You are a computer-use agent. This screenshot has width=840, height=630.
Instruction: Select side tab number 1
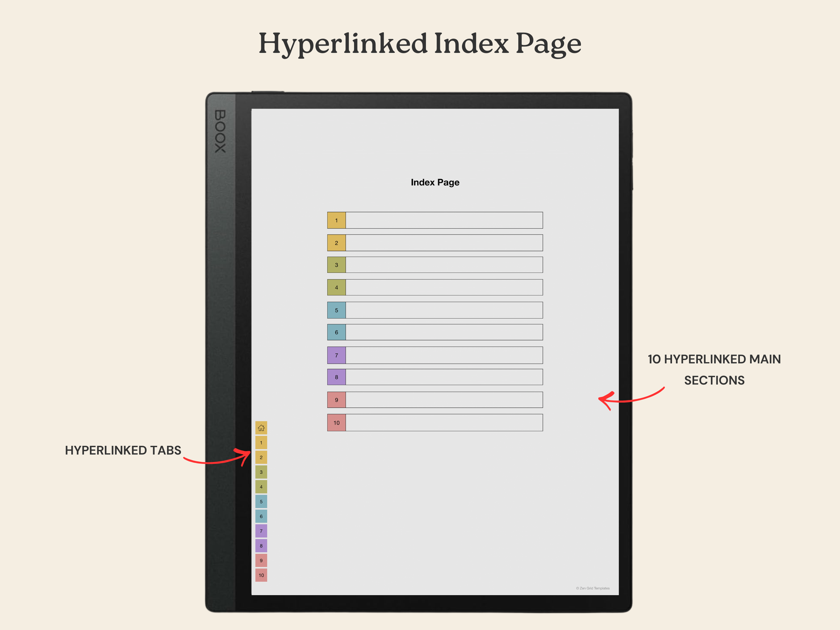pyautogui.click(x=261, y=443)
